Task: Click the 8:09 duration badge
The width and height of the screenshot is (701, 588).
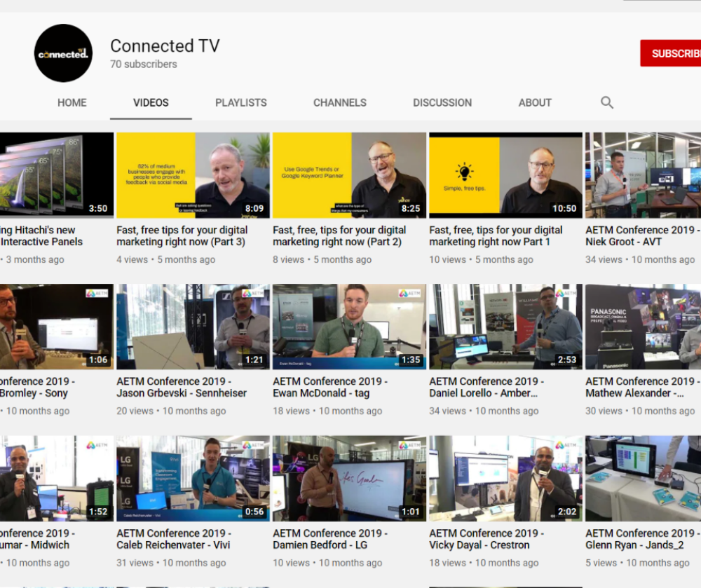Action: coord(254,209)
